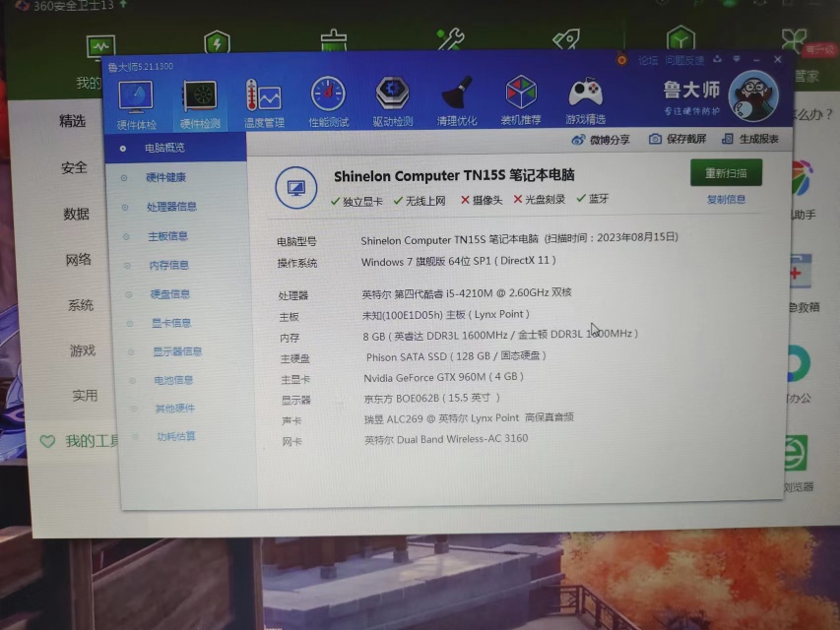The width and height of the screenshot is (840, 630).
Task: Click 论坛 forum link in title bar
Action: point(648,60)
